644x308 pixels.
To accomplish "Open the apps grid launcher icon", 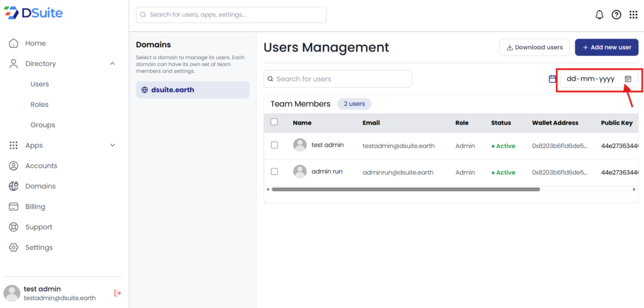I will [x=633, y=15].
